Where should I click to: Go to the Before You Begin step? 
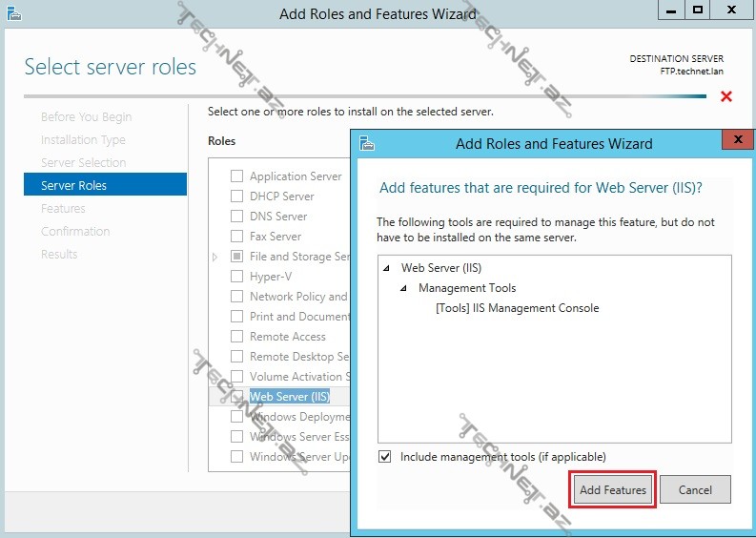click(x=86, y=116)
